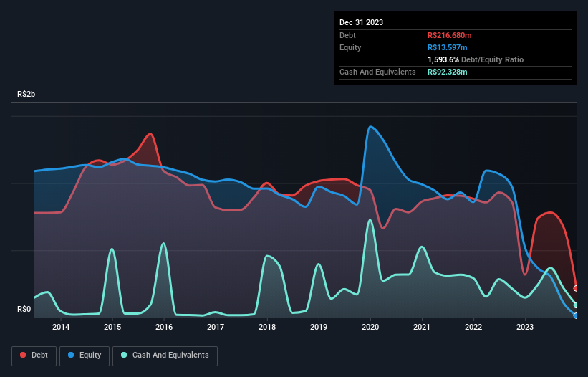Toggle the Equity series legend button
This screenshot has height=377, width=588.
85,355
